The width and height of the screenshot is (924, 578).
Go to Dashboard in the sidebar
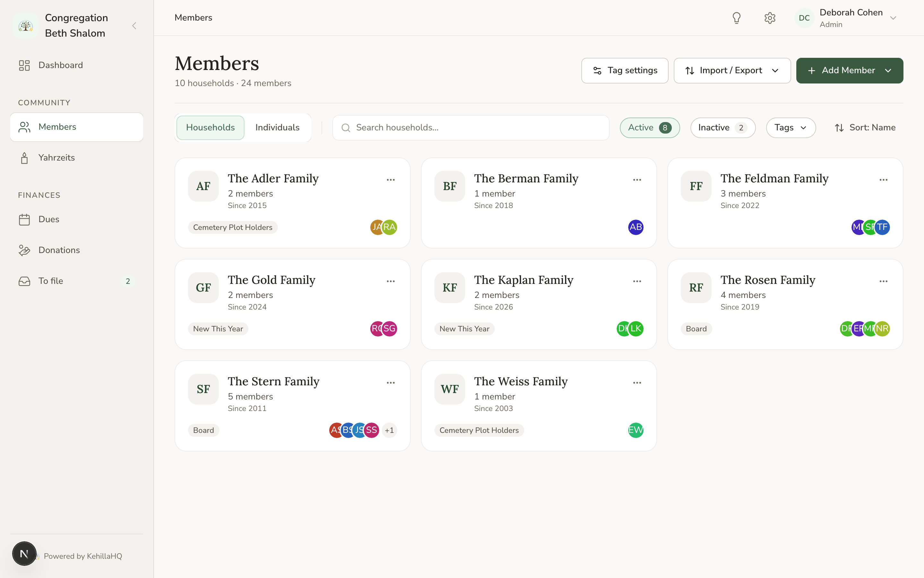tap(77, 66)
